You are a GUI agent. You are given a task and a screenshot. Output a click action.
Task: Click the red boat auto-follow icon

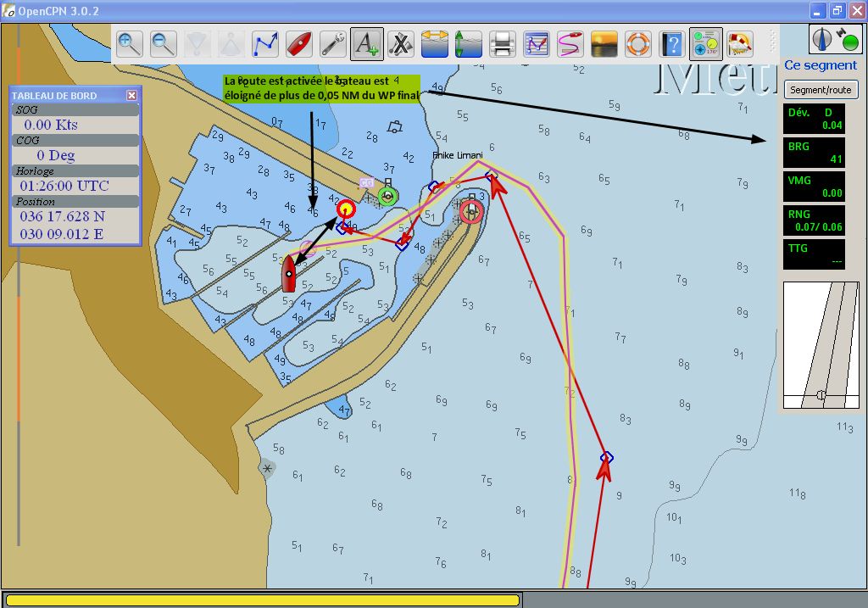298,43
